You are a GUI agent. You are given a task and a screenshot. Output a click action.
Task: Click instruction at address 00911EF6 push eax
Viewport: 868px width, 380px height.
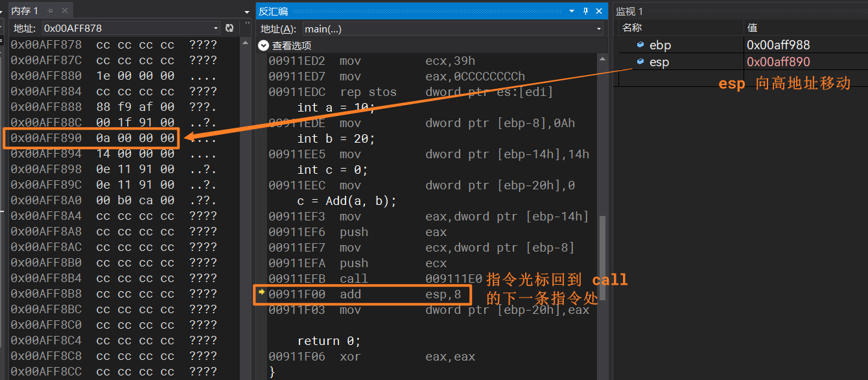[x=358, y=232]
